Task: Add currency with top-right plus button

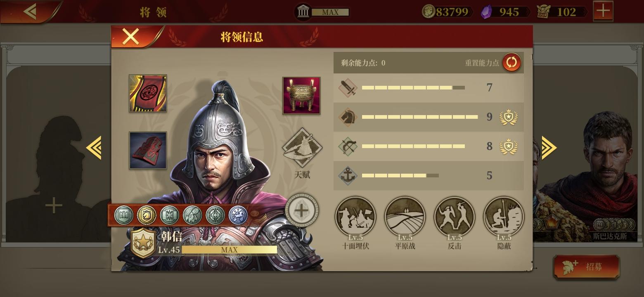Action: [x=603, y=11]
